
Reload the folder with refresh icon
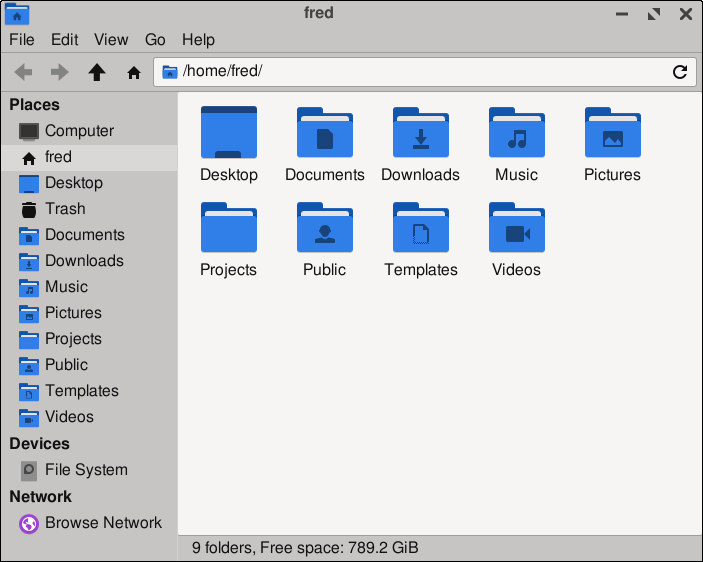[x=680, y=72]
